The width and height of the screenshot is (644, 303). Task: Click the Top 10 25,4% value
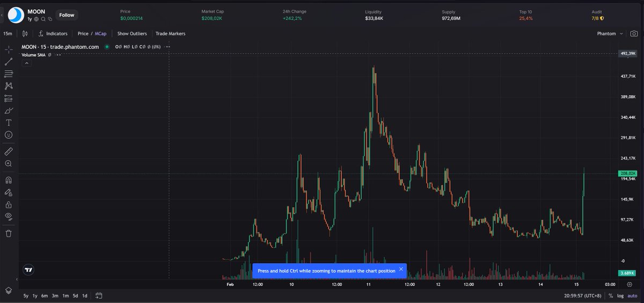coord(526,18)
